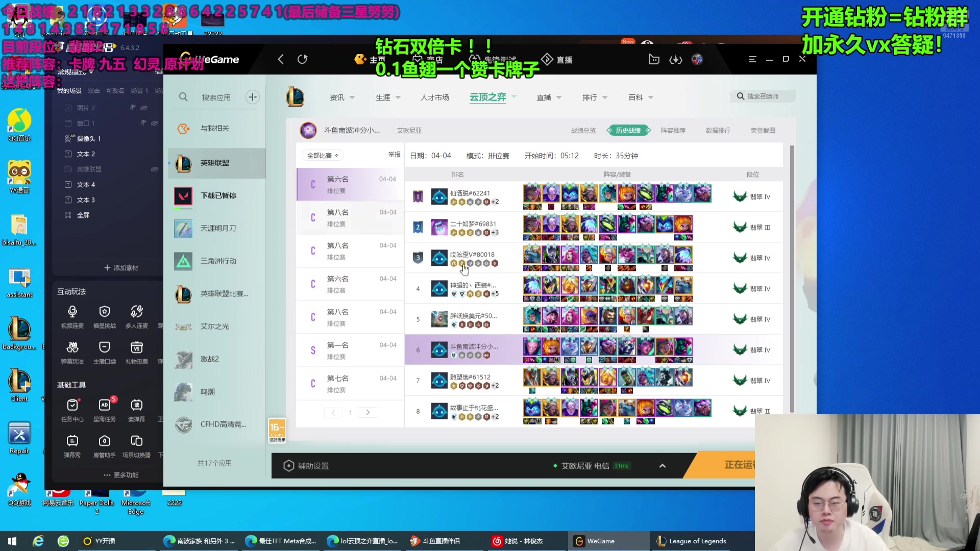Open 福星挑战 interactive tool

point(105,316)
